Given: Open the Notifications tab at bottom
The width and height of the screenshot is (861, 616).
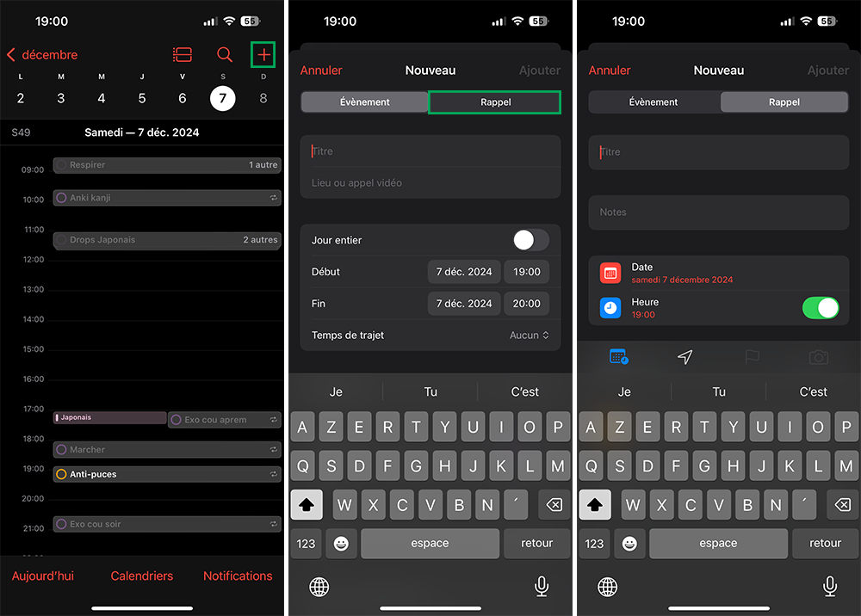Looking at the screenshot, I should [238, 576].
